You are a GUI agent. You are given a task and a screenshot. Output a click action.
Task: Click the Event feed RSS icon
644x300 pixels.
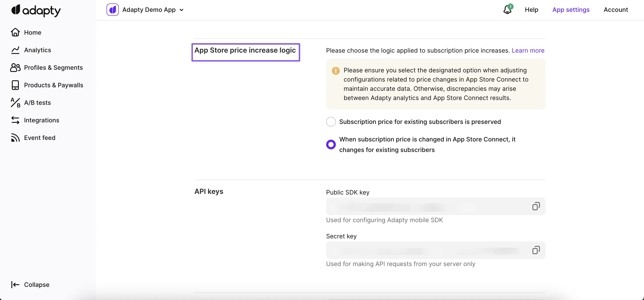tap(15, 138)
